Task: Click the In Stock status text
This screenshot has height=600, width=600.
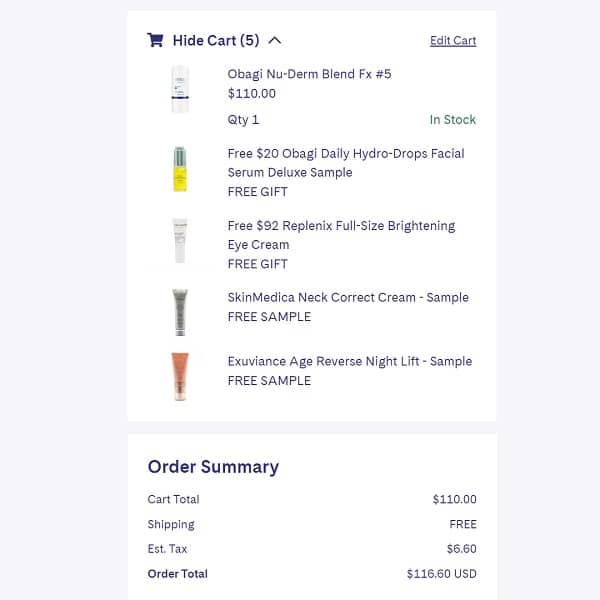Action: pyautogui.click(x=453, y=120)
